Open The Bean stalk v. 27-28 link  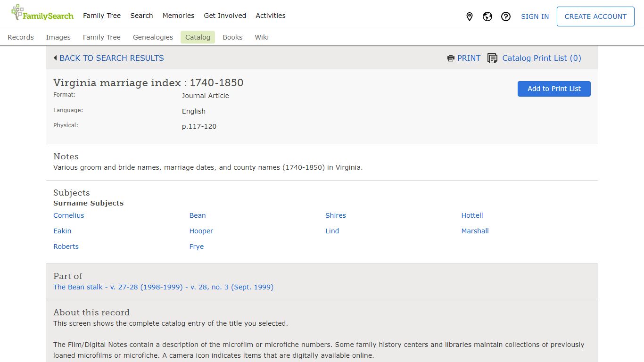point(163,287)
